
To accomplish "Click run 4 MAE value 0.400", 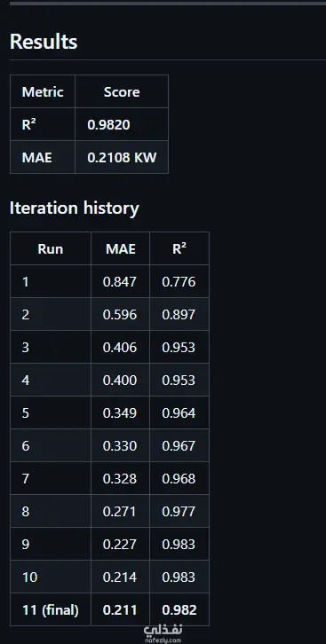I will 120,381.
